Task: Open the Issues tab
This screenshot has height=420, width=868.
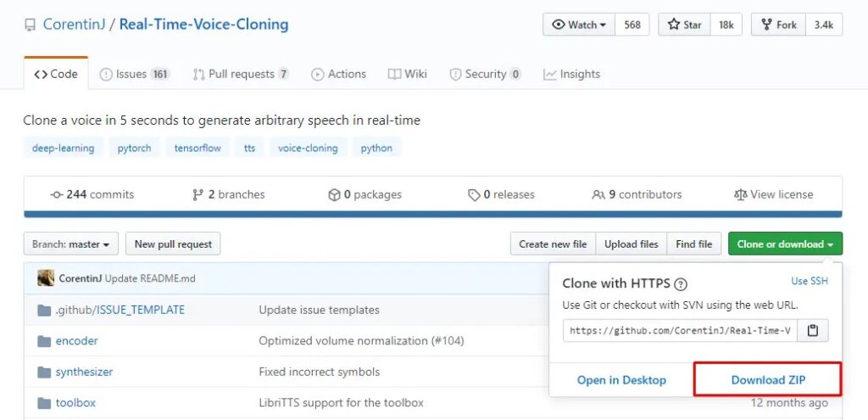Action: coord(135,75)
